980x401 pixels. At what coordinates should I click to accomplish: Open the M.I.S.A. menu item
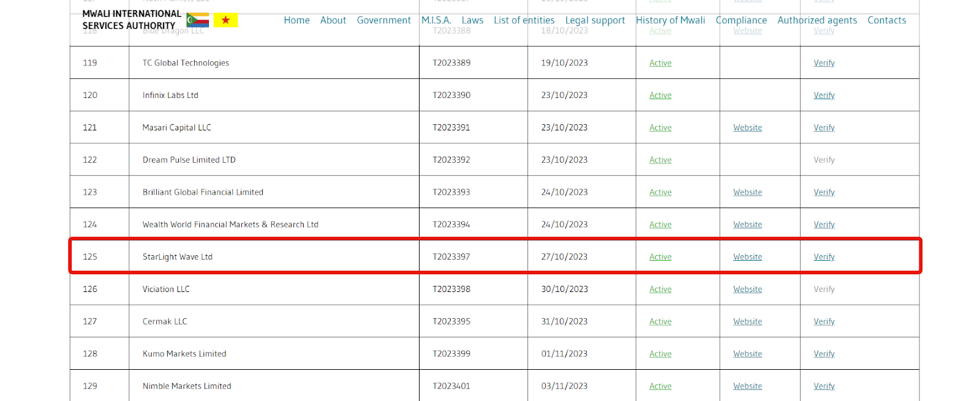(436, 20)
